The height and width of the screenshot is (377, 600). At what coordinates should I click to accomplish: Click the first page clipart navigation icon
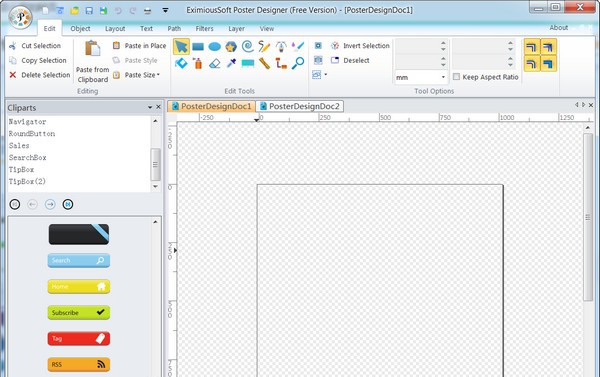click(15, 204)
